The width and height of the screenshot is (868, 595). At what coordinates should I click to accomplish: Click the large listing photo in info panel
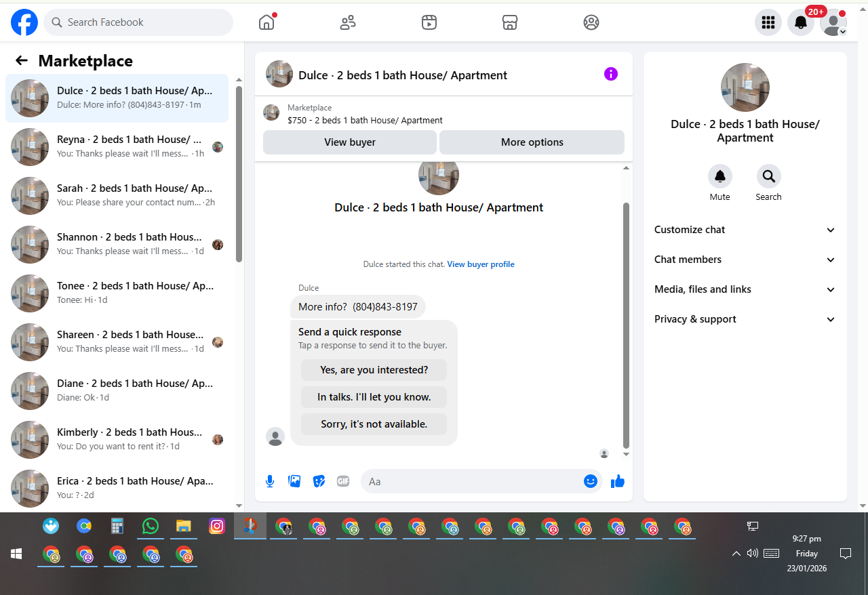(x=745, y=87)
